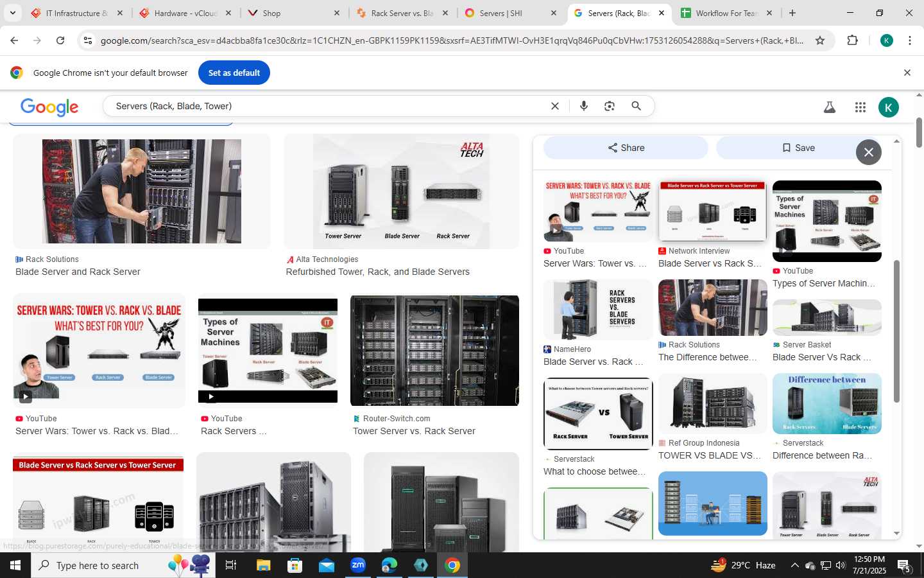Screen dimensions: 924x578
Task: Open Server Basket Blade Server thumbnail
Action: click(826, 317)
